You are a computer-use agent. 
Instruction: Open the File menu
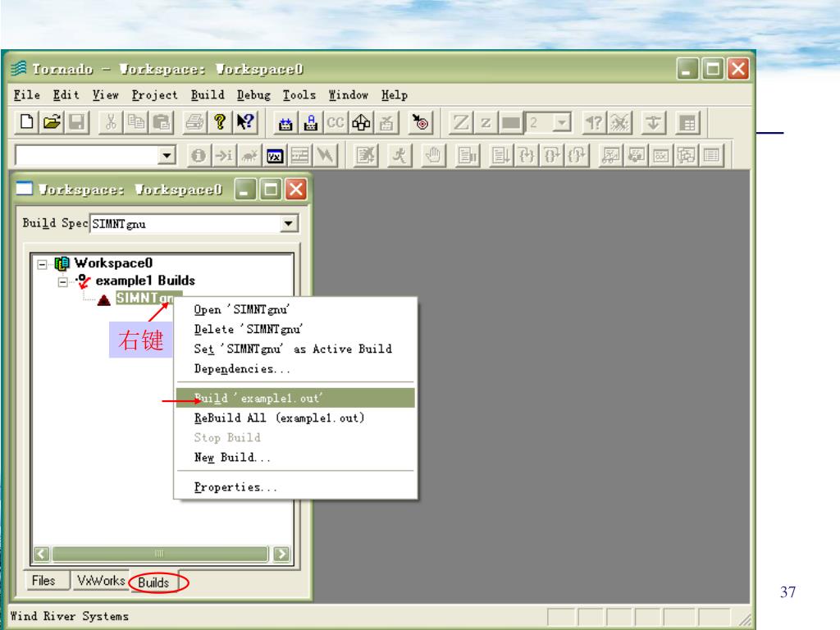27,95
